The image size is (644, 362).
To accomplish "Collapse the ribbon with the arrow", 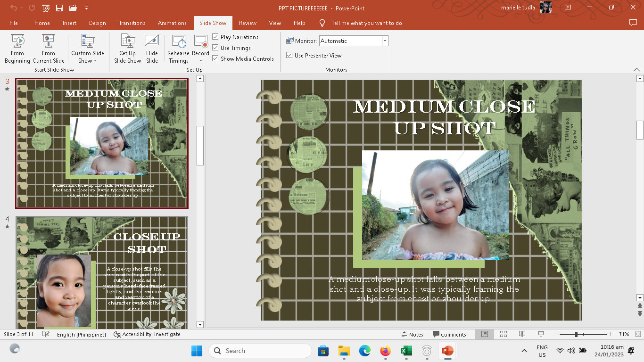I will tap(636, 69).
